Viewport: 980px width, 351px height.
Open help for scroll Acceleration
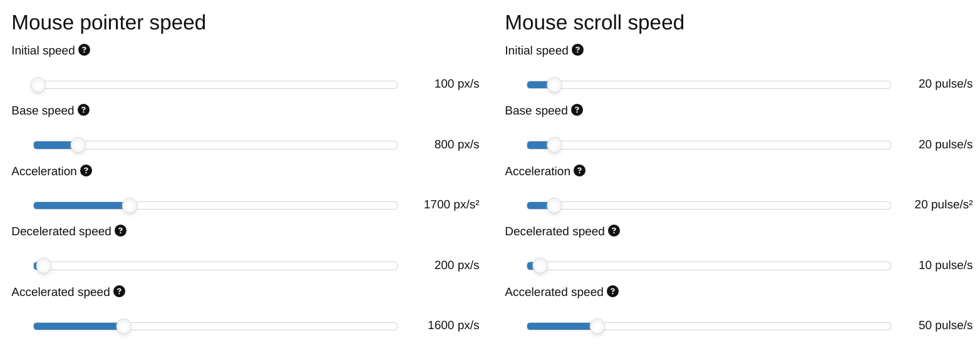pyautogui.click(x=579, y=171)
